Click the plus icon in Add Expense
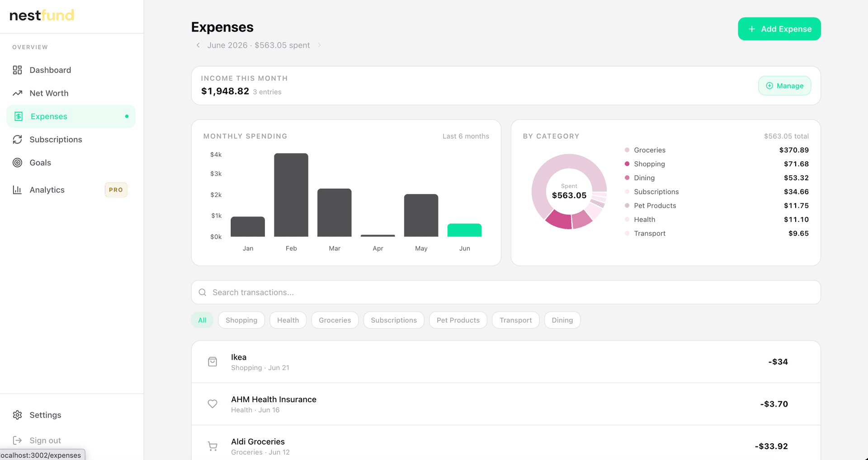 752,29
